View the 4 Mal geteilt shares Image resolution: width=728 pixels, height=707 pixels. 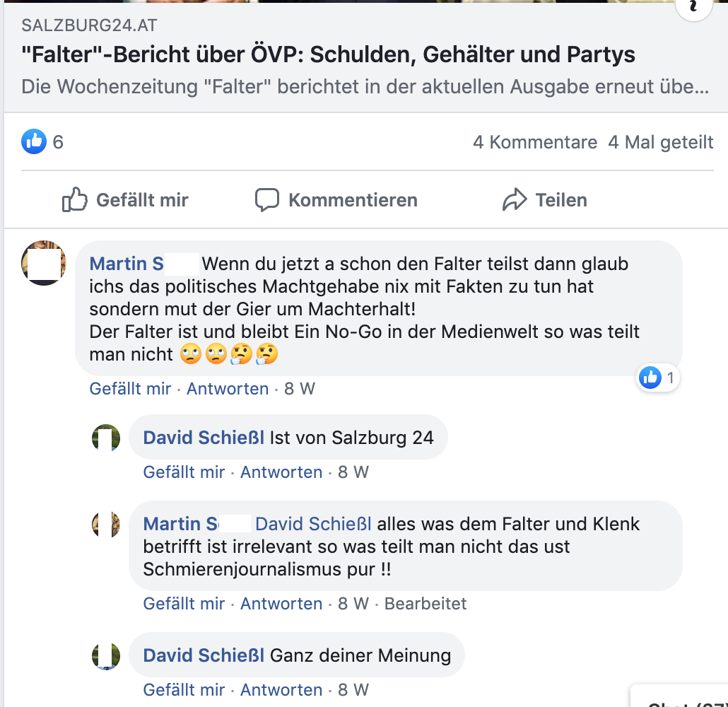[661, 142]
